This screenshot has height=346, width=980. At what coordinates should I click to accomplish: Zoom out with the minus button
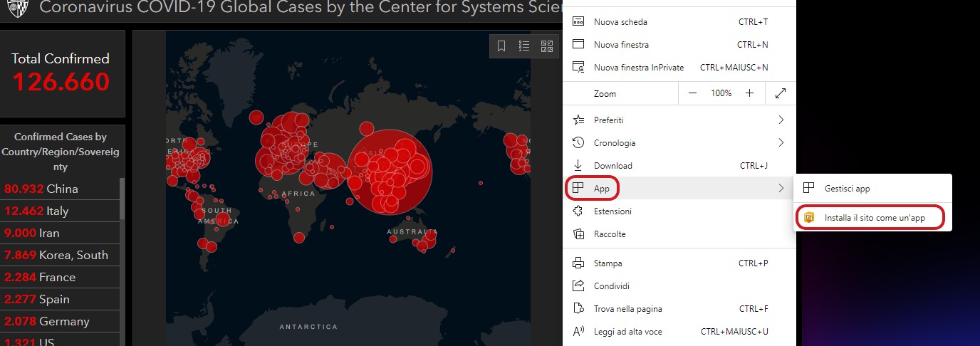pos(693,93)
